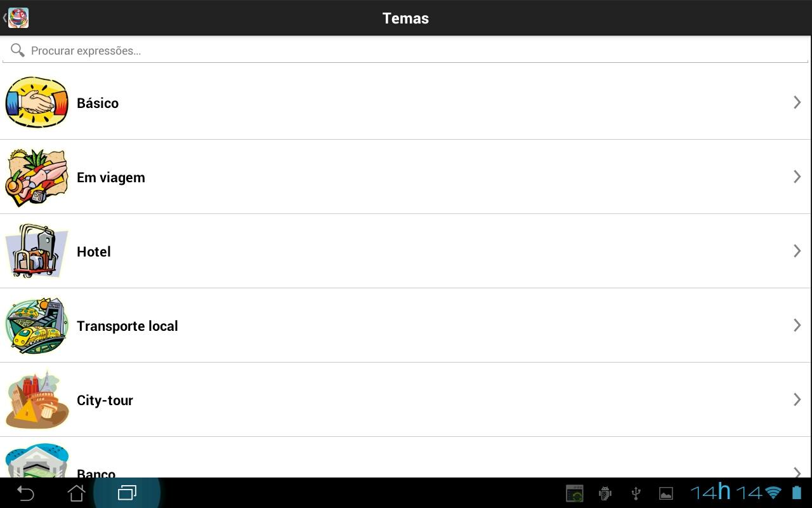This screenshot has width=812, height=508.
Task: Tap the luggage cart Hotel icon
Action: click(x=37, y=251)
